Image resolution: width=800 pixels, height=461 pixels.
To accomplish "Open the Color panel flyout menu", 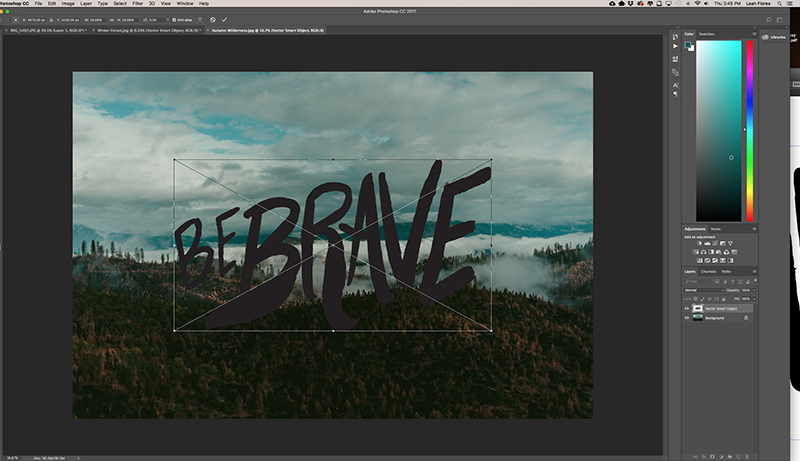I will [x=754, y=34].
